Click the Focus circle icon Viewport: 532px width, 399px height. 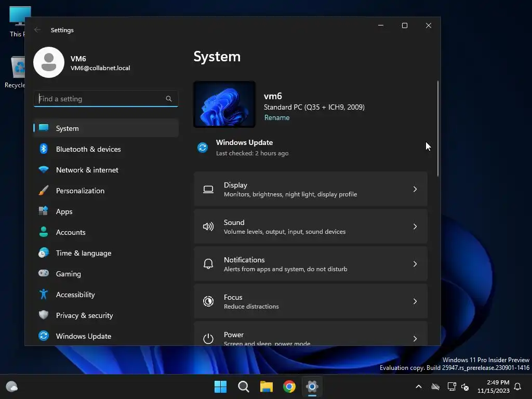[x=208, y=301]
